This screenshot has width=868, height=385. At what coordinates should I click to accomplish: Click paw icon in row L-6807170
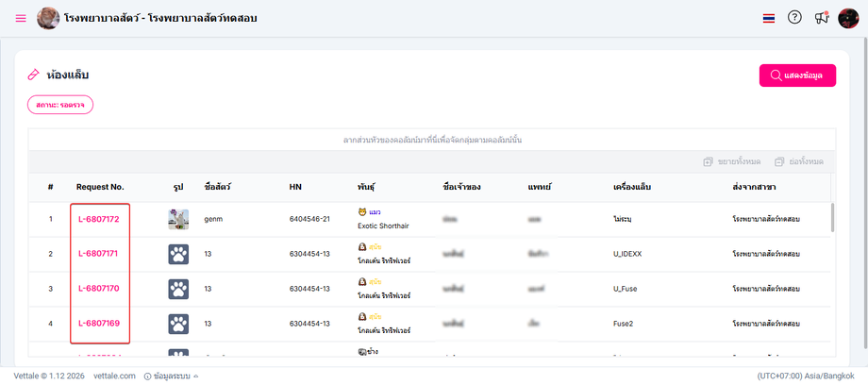[x=178, y=289]
